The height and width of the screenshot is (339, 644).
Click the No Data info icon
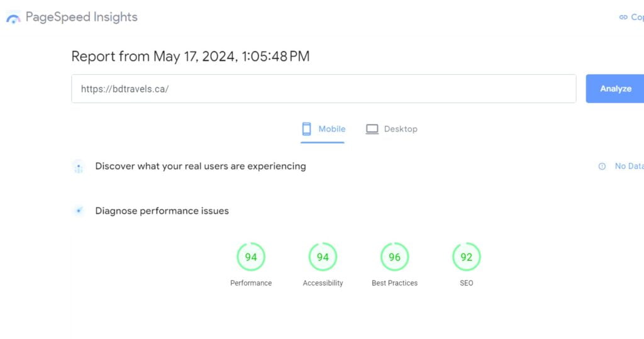(x=602, y=167)
